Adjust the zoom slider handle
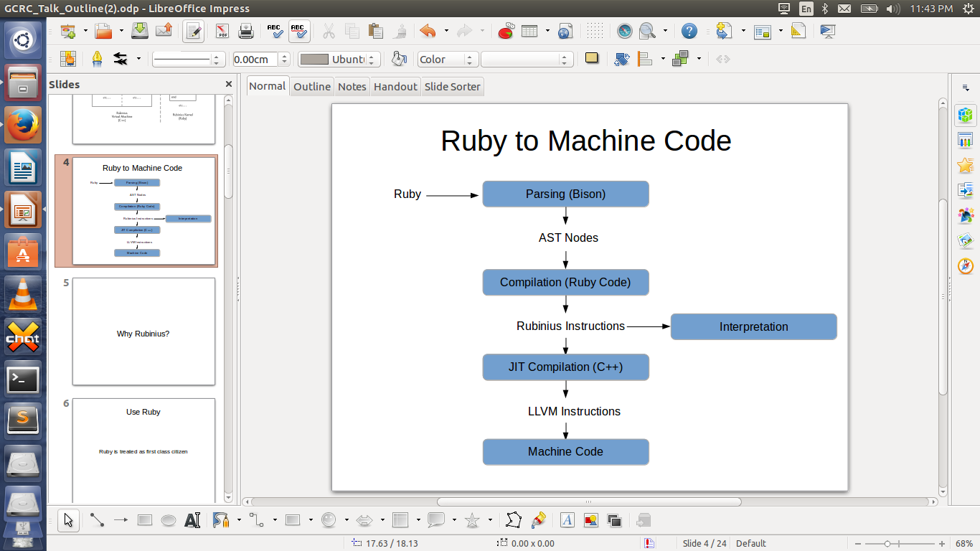The width and height of the screenshot is (980, 551). [x=887, y=544]
